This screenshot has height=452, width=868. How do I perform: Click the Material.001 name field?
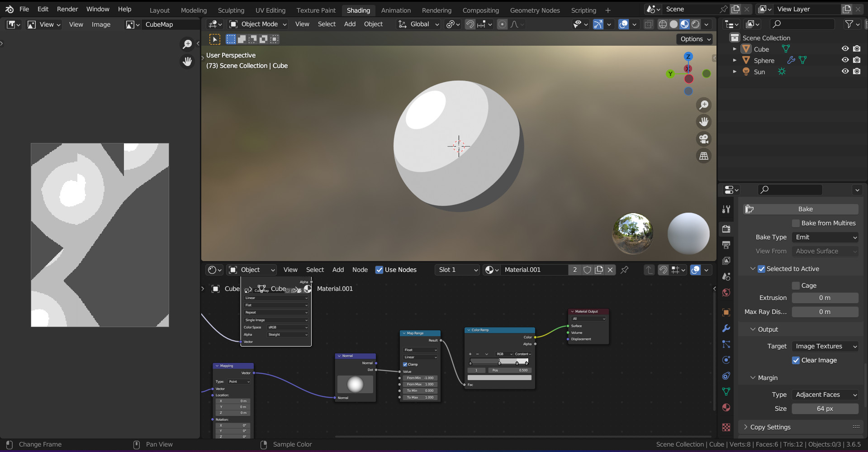click(x=534, y=270)
